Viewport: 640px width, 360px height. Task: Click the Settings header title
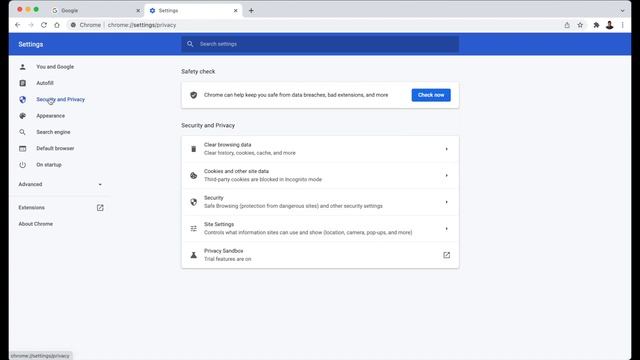(31, 44)
